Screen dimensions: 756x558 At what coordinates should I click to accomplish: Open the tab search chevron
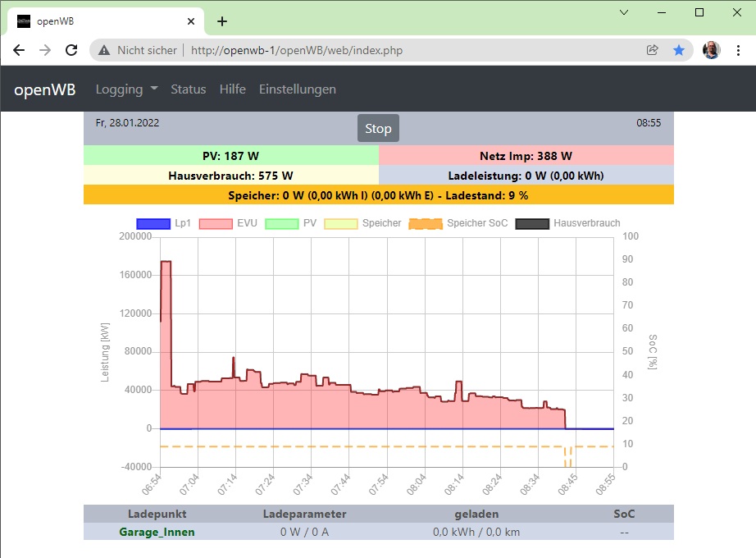624,12
